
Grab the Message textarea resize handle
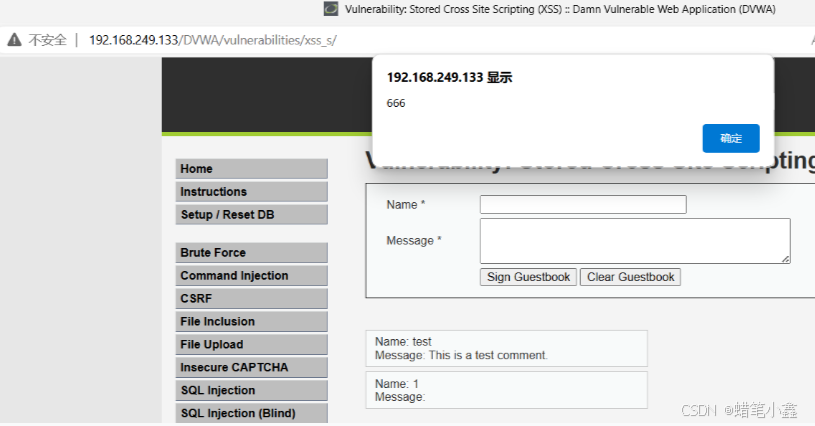coord(785,259)
